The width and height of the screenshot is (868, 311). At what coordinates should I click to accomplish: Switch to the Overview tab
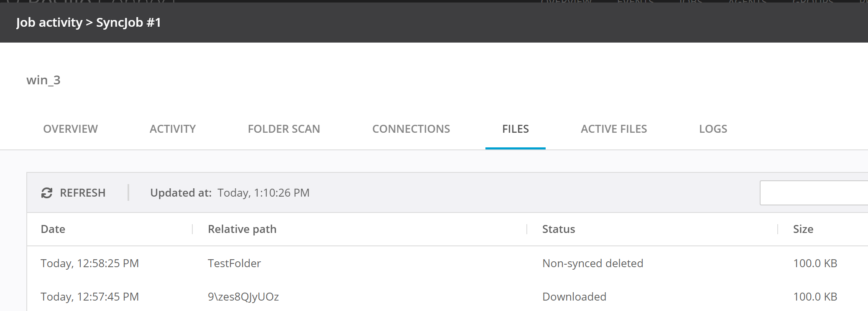[x=70, y=129]
